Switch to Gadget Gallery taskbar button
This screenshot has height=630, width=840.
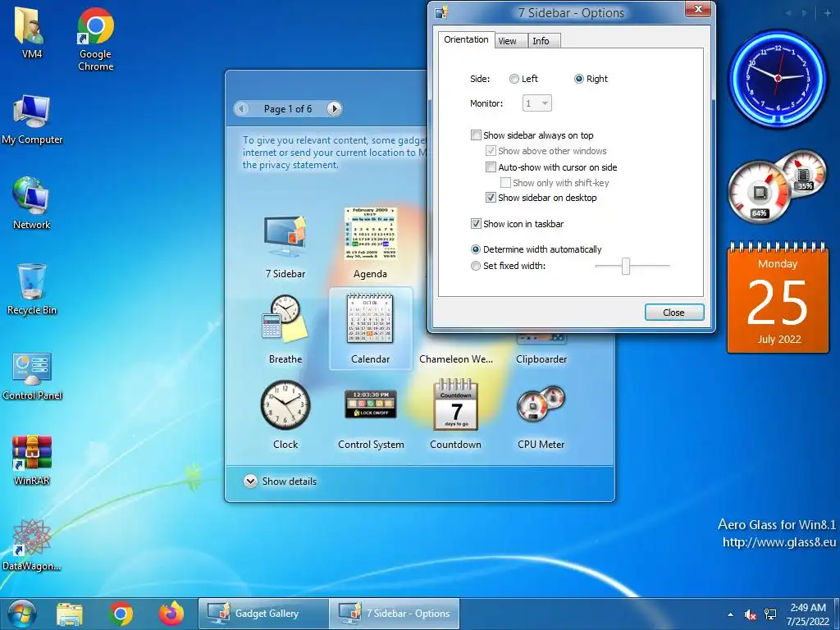pyautogui.click(x=263, y=614)
